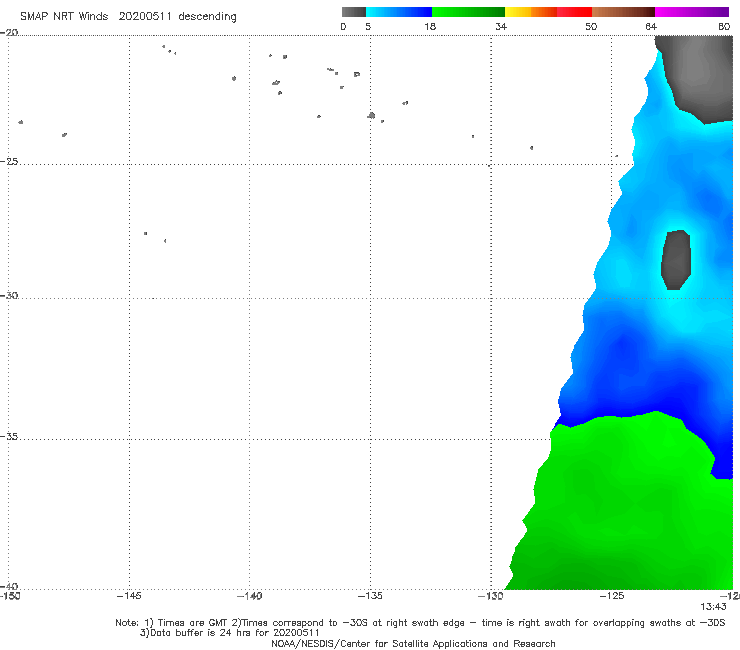
Task: Click the credit 'NOAA/NESDIS/Center for Satellite Applications and Research'
Action: (x=413, y=643)
